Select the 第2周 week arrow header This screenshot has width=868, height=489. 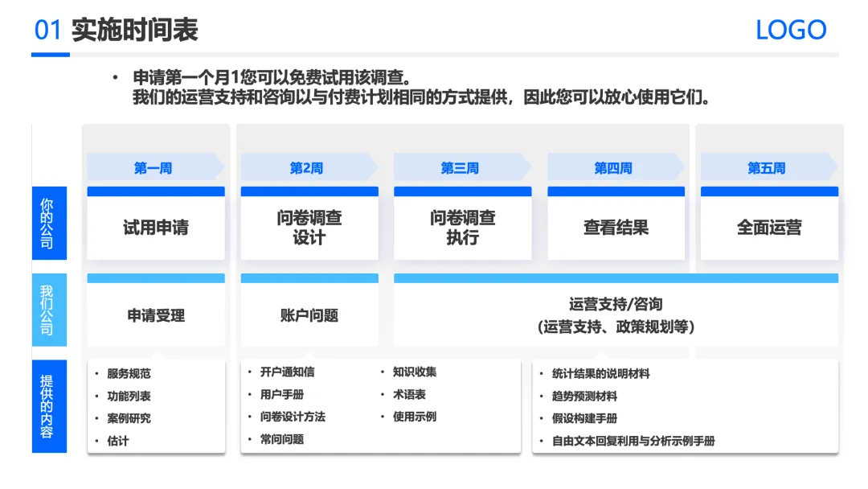309,167
